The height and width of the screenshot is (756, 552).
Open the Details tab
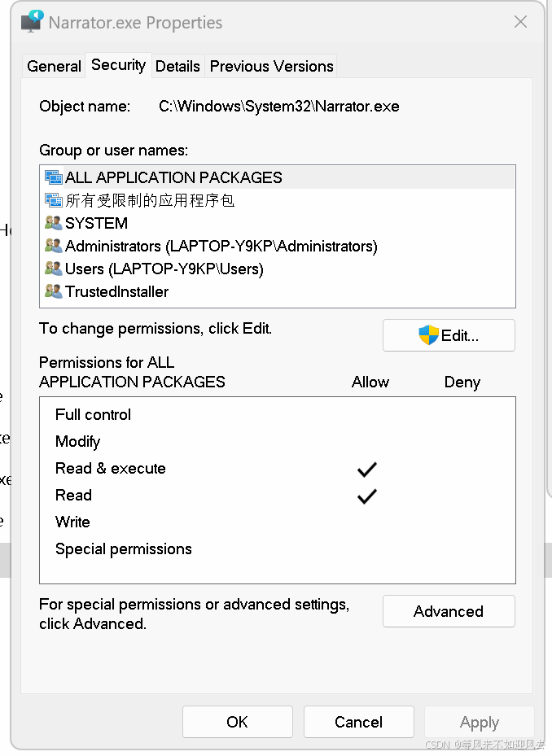(177, 66)
